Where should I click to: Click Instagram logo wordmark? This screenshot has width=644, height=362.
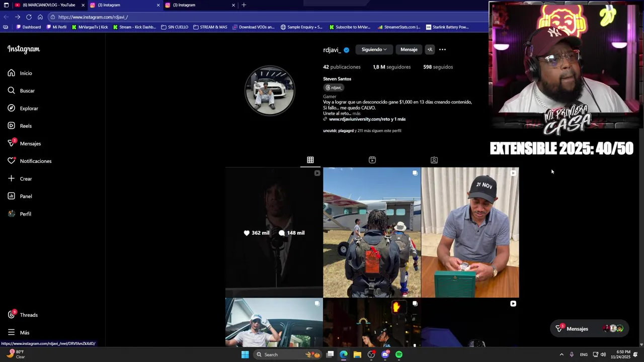coord(23,49)
